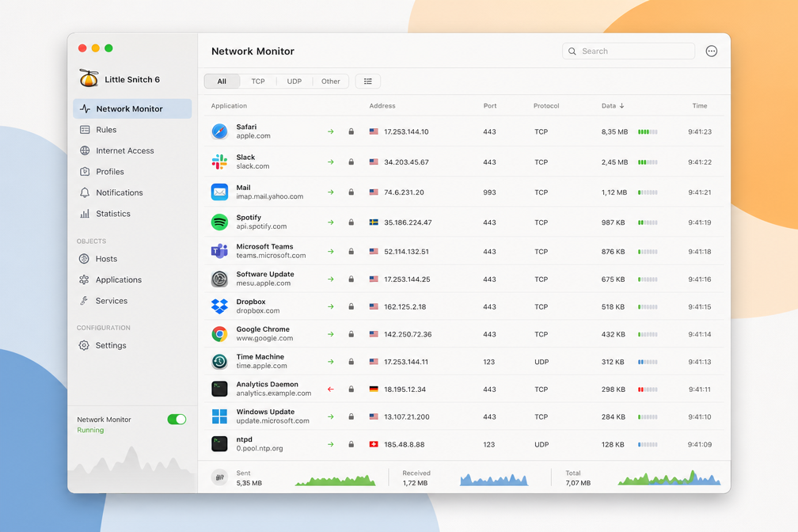
Task: Click the red incoming arrow for Analytics Daemon
Action: point(331,389)
